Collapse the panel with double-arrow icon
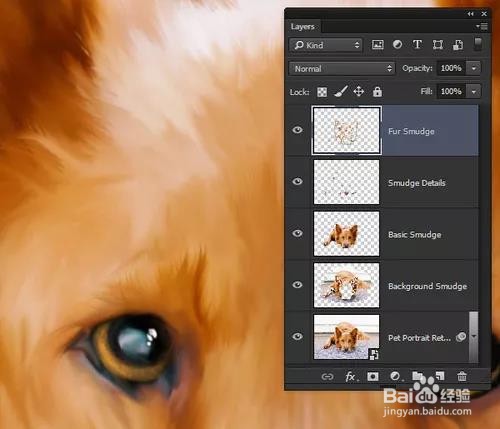 470,14
